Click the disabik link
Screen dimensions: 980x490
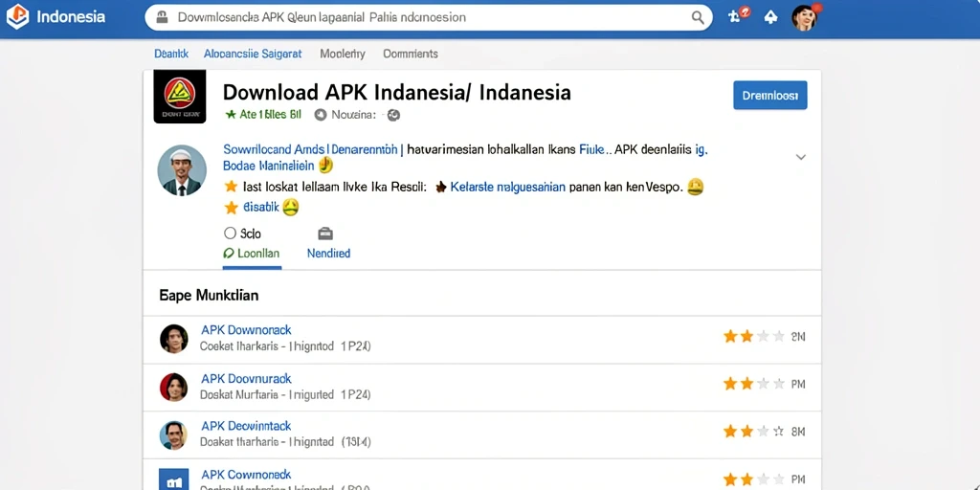coord(261,208)
